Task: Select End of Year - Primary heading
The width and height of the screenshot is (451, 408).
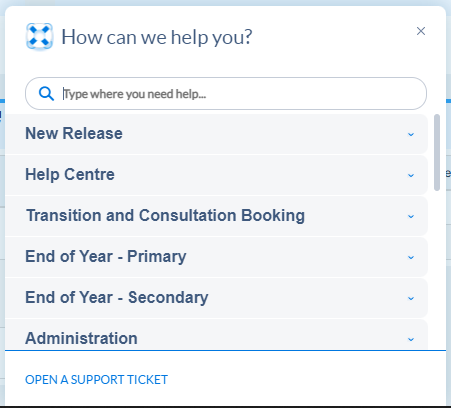Action: click(x=106, y=256)
